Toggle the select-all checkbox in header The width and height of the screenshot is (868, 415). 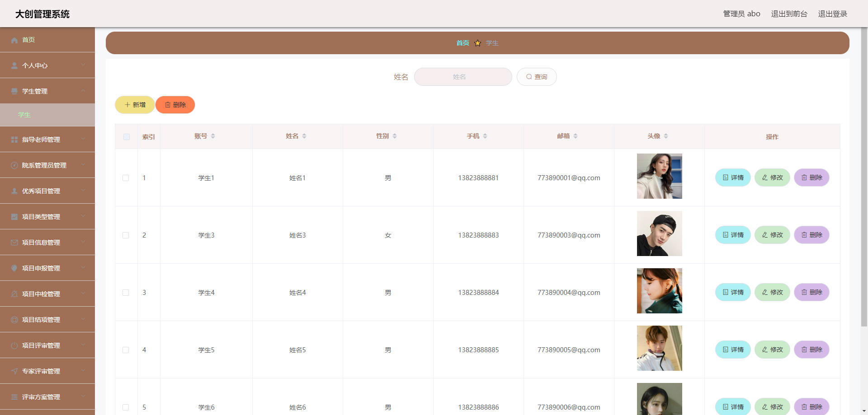click(127, 137)
